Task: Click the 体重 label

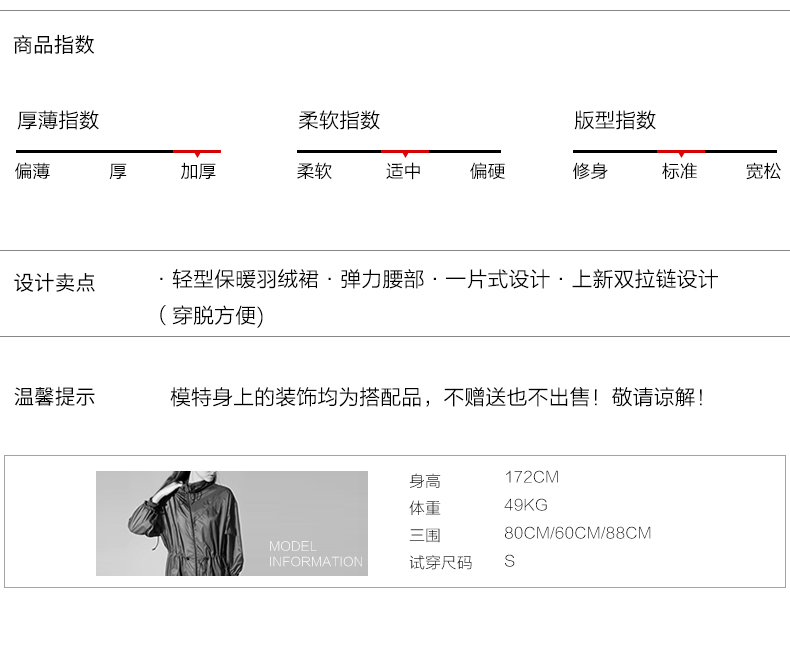Action: 425,508
